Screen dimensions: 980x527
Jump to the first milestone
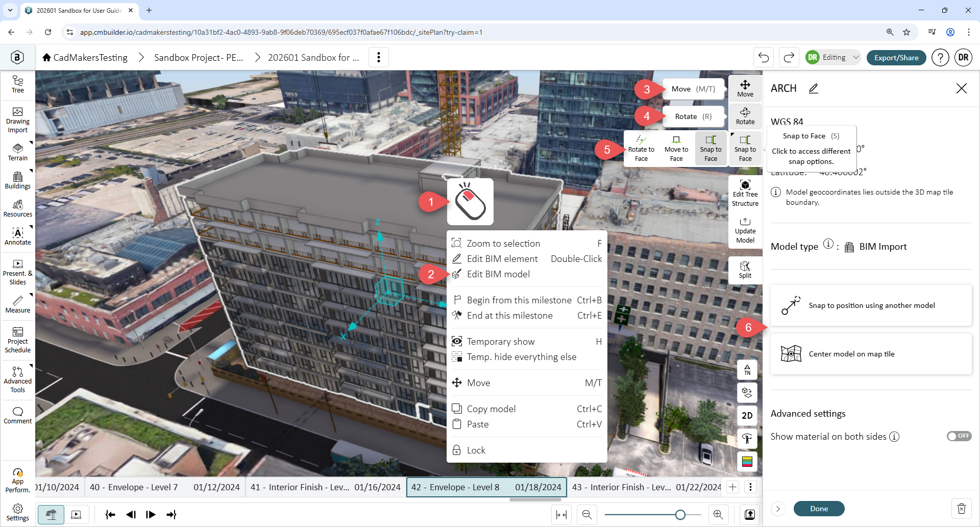pos(110,515)
